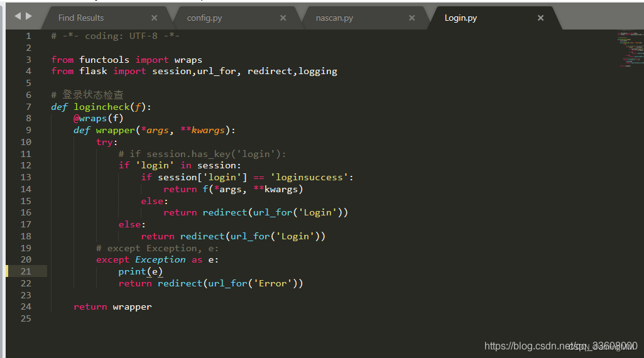Click the function name 'logincheck'

click(x=101, y=107)
